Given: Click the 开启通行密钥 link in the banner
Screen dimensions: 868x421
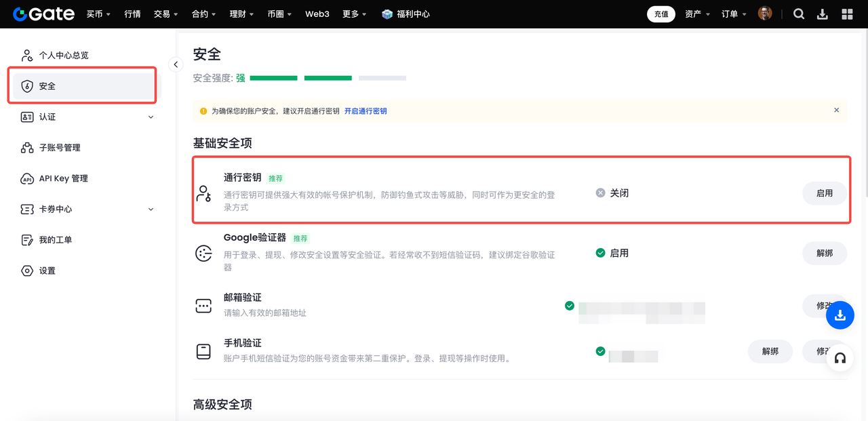Looking at the screenshot, I should click(x=366, y=110).
